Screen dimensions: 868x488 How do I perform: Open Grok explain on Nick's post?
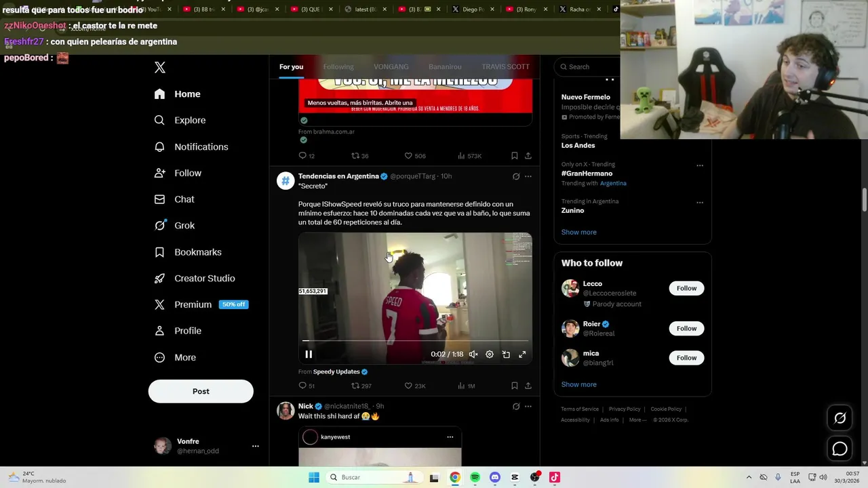(516, 406)
